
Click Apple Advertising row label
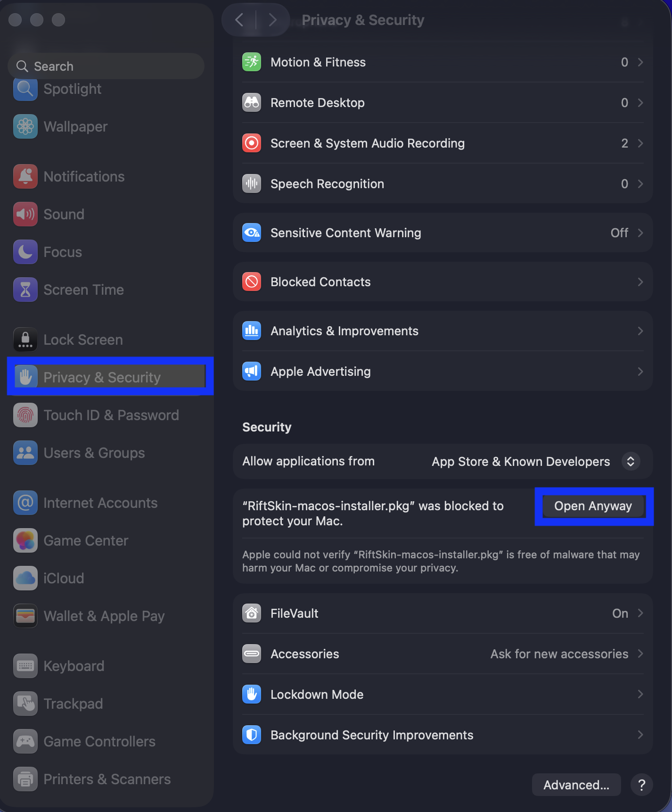pyautogui.click(x=320, y=372)
